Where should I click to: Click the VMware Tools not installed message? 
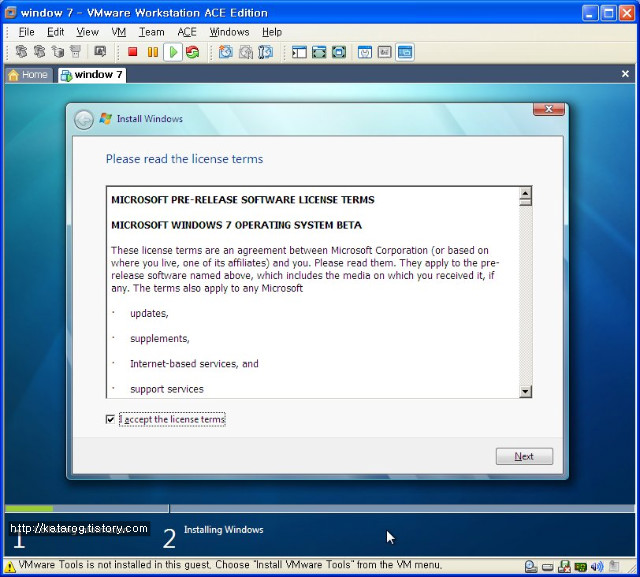click(230, 565)
